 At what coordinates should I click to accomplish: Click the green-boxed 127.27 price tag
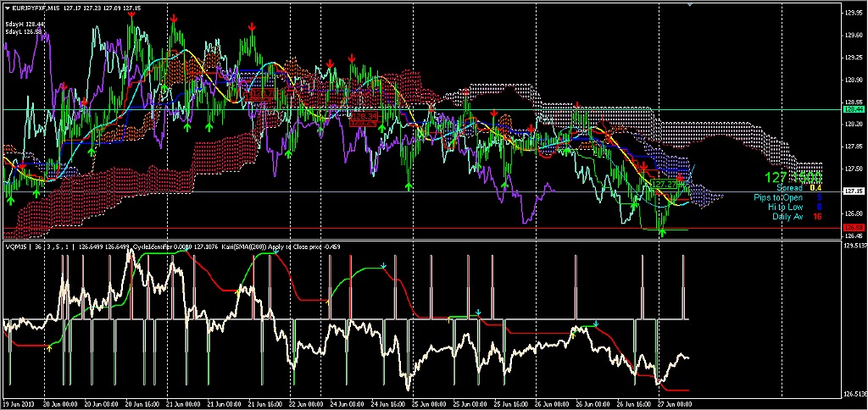click(x=662, y=183)
